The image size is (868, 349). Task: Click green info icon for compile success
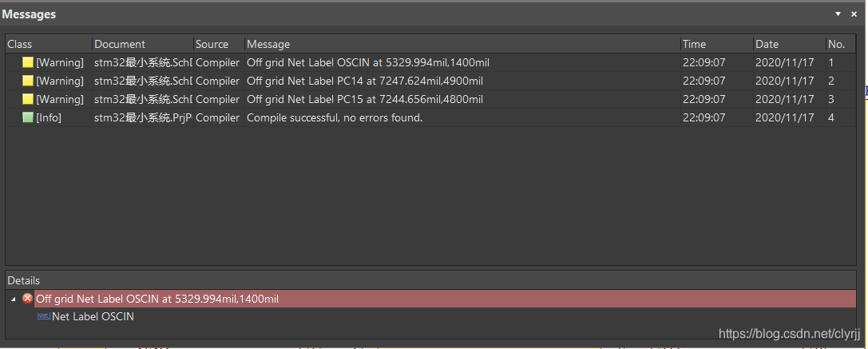pyautogui.click(x=28, y=117)
